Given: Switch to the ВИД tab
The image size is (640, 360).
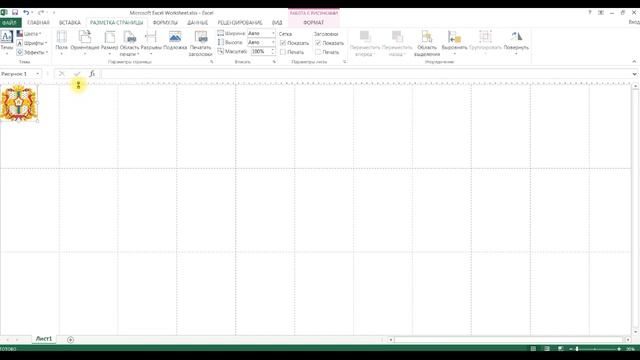Looking at the screenshot, I should coord(277,22).
